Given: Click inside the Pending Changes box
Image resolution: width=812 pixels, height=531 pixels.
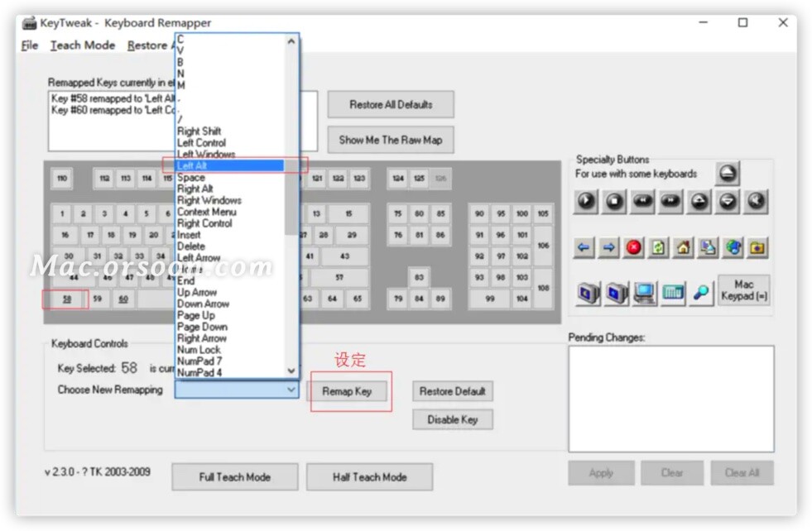Looking at the screenshot, I should pyautogui.click(x=671, y=399).
